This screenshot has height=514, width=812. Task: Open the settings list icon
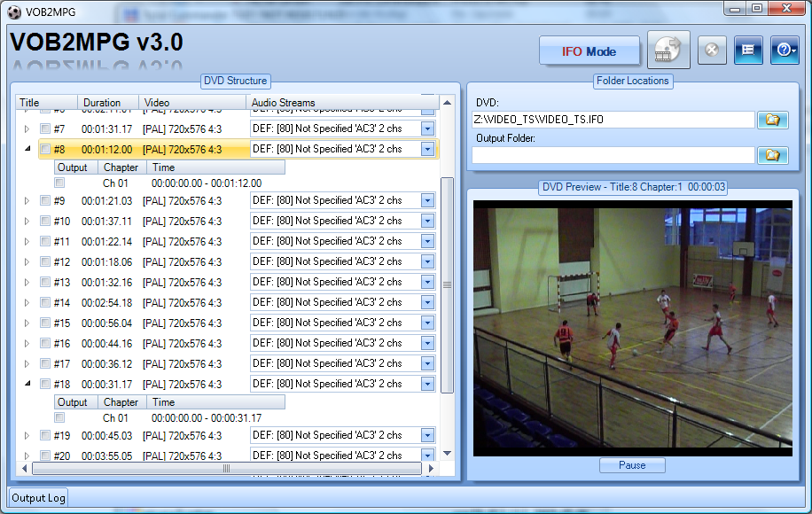coord(748,51)
